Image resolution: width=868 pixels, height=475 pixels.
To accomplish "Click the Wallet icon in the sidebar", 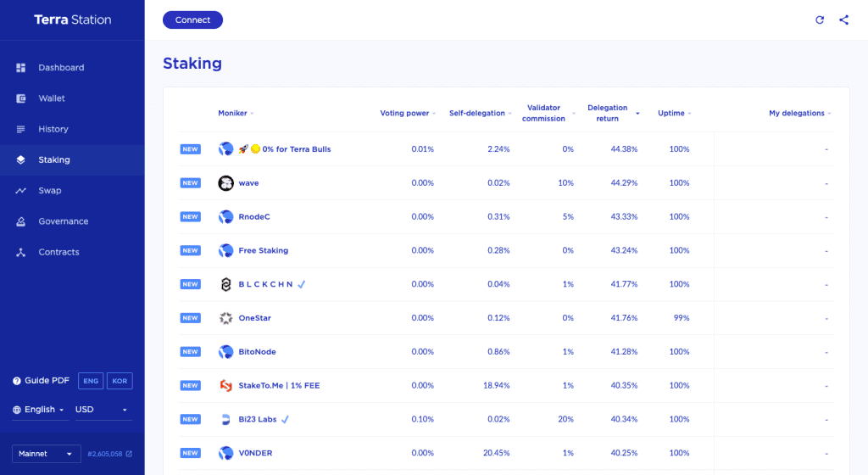I will [21, 98].
